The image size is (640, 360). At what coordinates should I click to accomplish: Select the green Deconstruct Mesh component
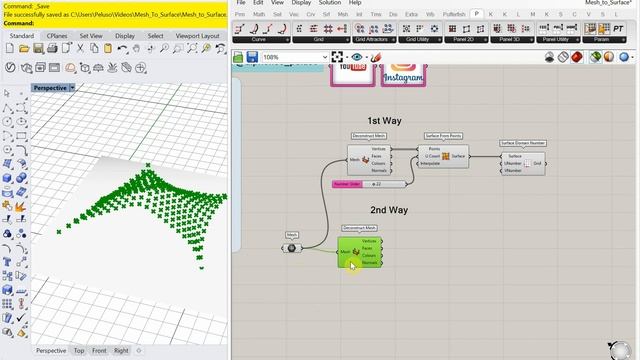pyautogui.click(x=360, y=252)
